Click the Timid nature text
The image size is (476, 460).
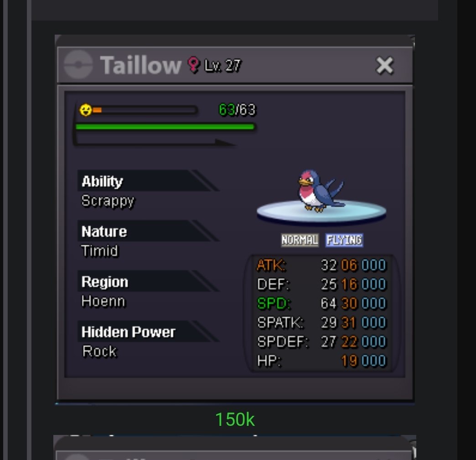(x=99, y=251)
